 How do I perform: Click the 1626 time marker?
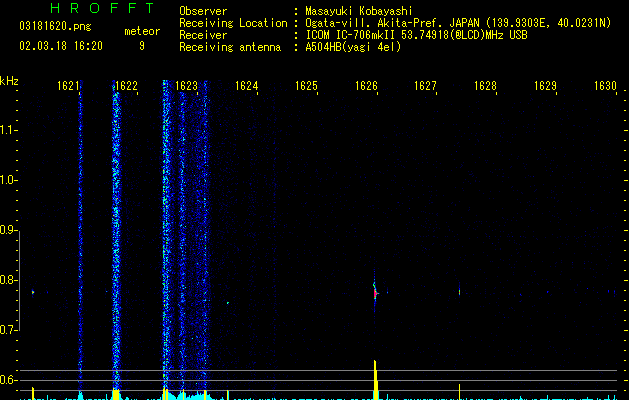click(x=366, y=86)
